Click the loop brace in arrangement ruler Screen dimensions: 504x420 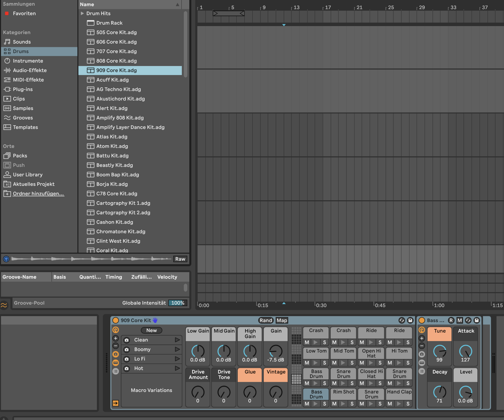coord(228,13)
